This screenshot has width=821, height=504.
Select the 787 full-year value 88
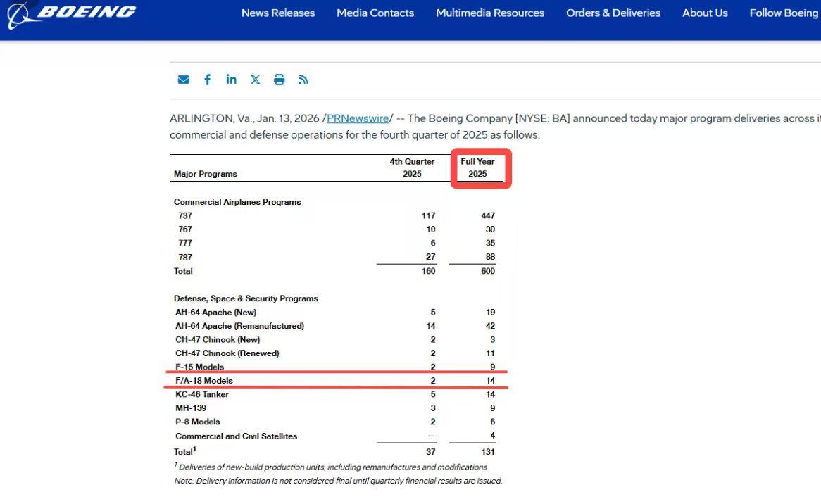490,256
